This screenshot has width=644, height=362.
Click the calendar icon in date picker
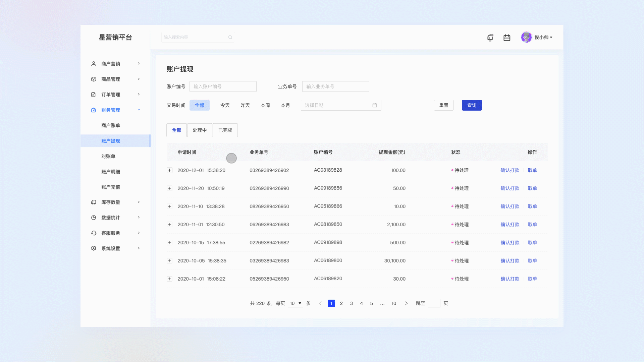point(375,105)
